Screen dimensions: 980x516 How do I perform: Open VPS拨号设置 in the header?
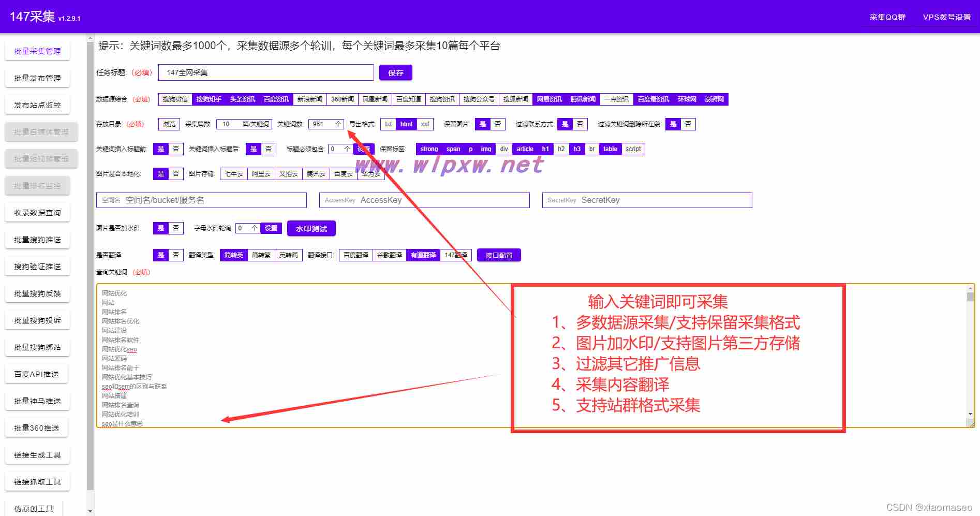click(946, 17)
